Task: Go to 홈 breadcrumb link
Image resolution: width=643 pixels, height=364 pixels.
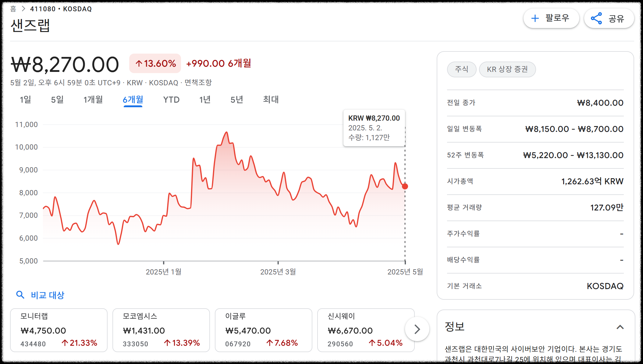Action: point(13,9)
